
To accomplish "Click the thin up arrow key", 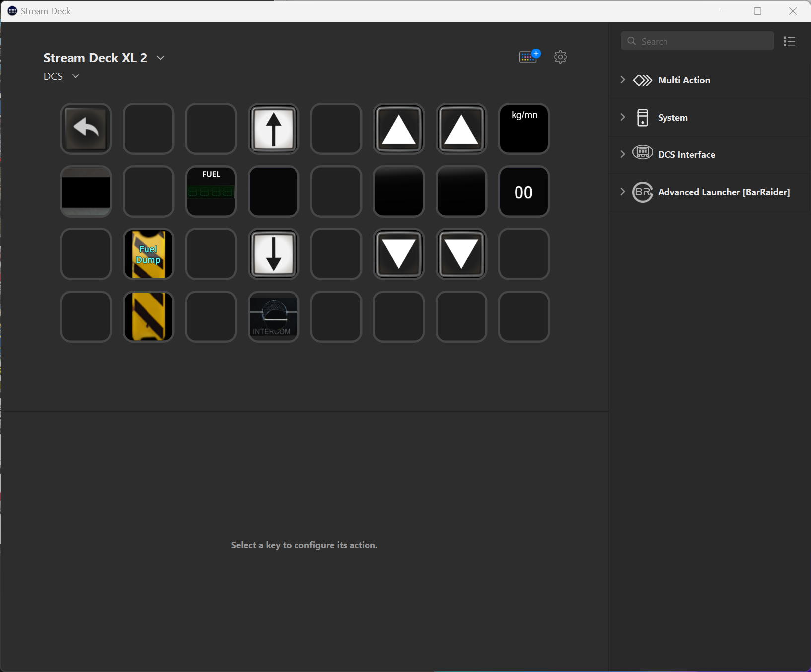I will [274, 129].
